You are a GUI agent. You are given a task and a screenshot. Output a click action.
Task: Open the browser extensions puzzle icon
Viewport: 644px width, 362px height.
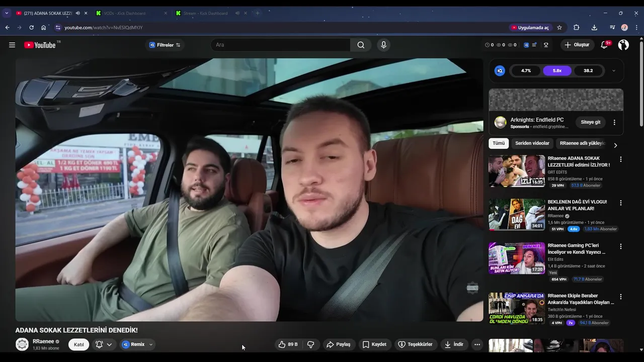(577, 27)
